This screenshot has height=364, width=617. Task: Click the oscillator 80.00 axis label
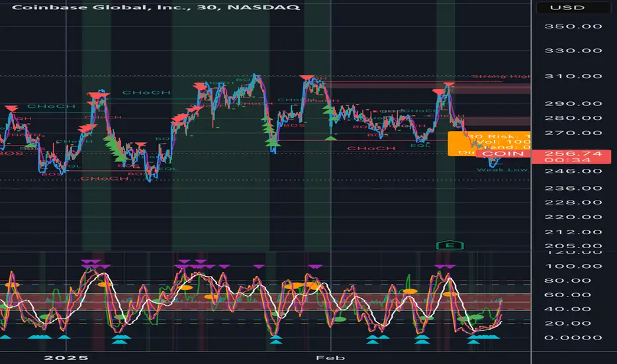[x=573, y=281]
